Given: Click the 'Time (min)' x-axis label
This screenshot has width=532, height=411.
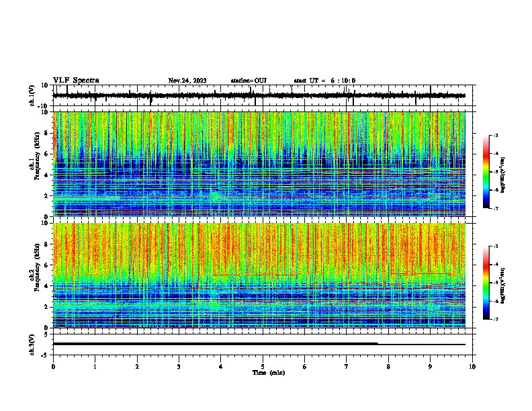Looking at the screenshot, I should point(269,373).
